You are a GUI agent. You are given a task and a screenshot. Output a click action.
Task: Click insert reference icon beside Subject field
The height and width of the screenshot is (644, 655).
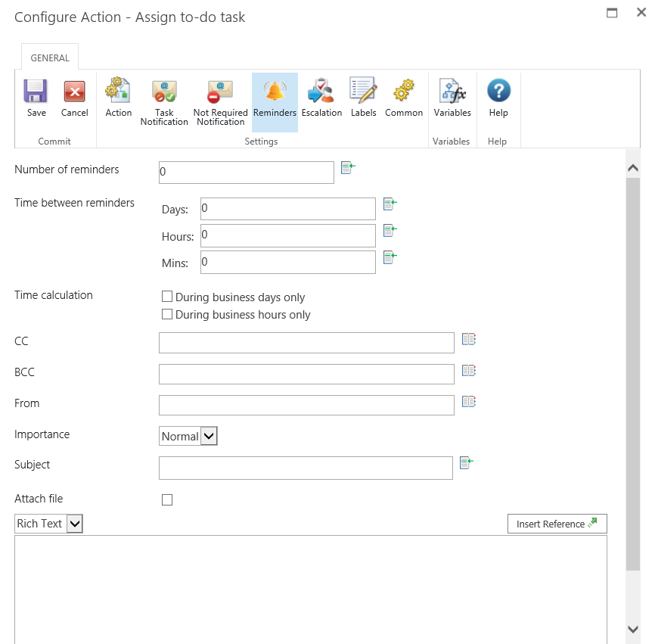[466, 463]
